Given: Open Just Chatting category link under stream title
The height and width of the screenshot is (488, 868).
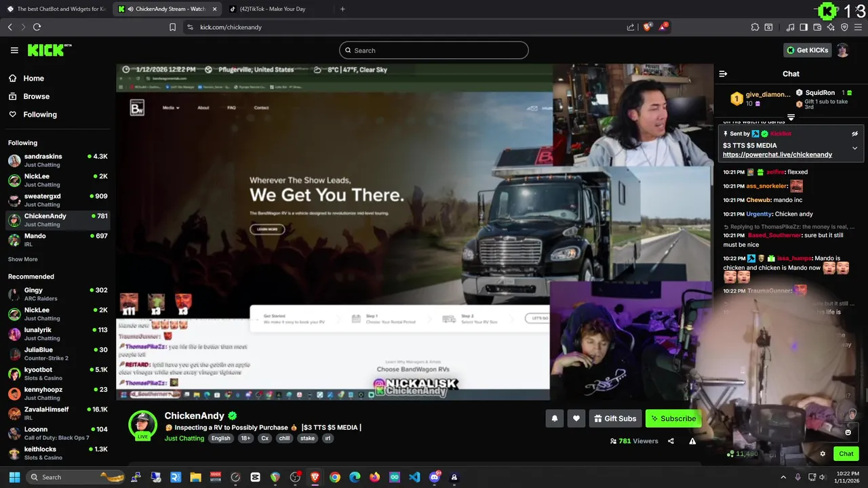Looking at the screenshot, I should coord(184,438).
